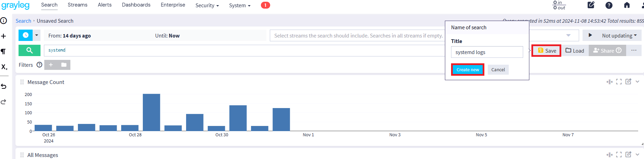The image size is (644, 159).
Task: Expand the Security menu dropdown
Action: click(x=207, y=6)
